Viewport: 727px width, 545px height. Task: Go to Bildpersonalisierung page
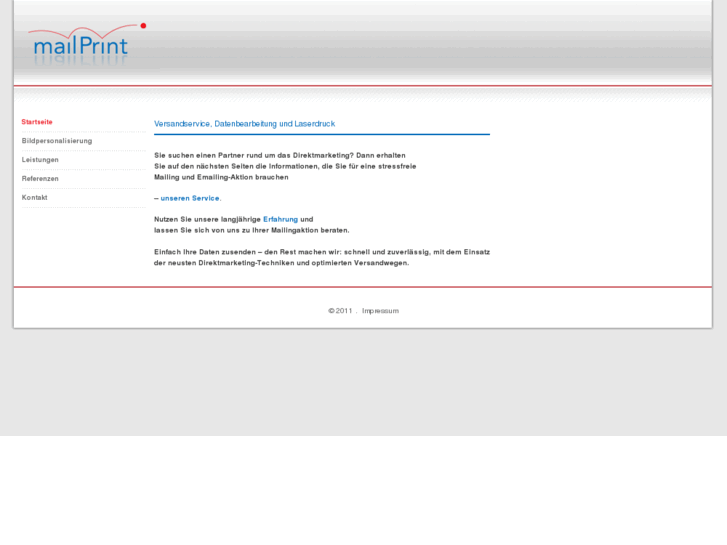point(57,141)
